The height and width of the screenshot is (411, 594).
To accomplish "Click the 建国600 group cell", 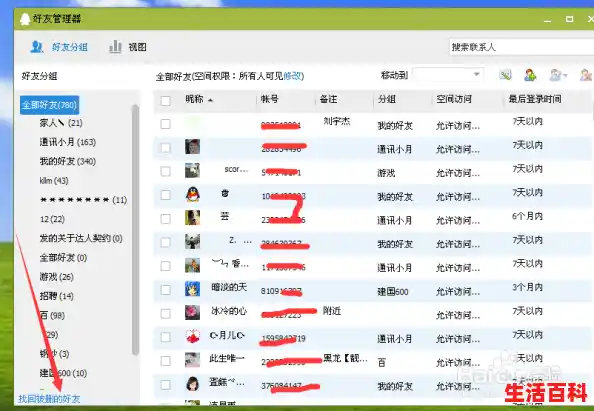I will 393,292.
